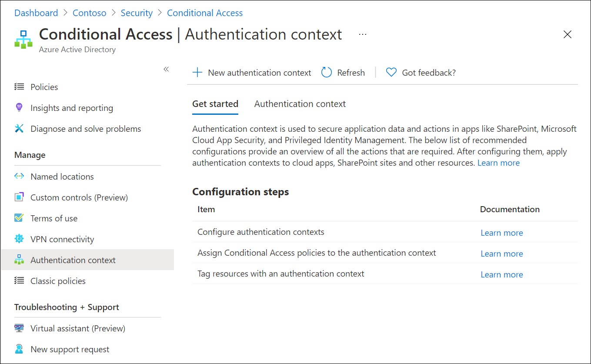Viewport: 591px width, 364px height.
Task: Navigate to Dashboard via the breadcrumb
Action: (36, 13)
